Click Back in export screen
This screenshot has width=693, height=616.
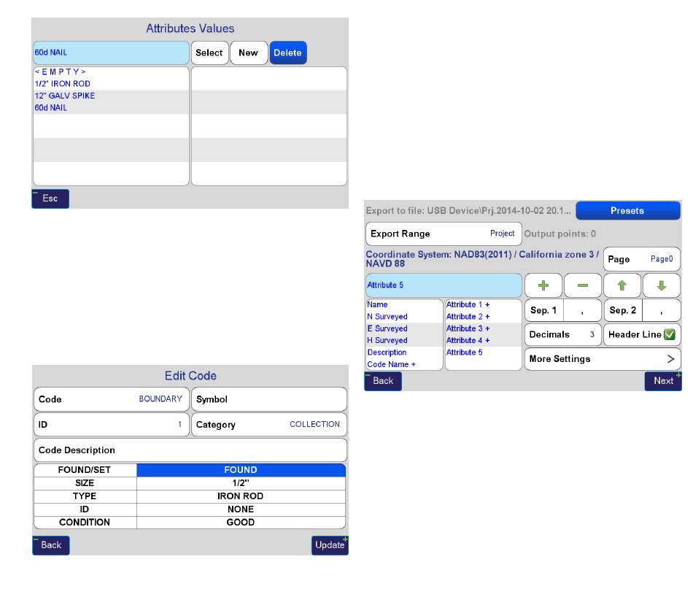(x=383, y=381)
